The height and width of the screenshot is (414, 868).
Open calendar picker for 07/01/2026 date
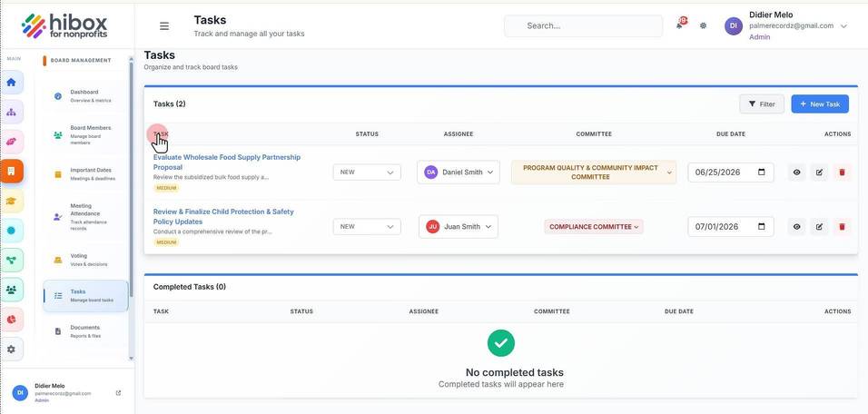762,226
